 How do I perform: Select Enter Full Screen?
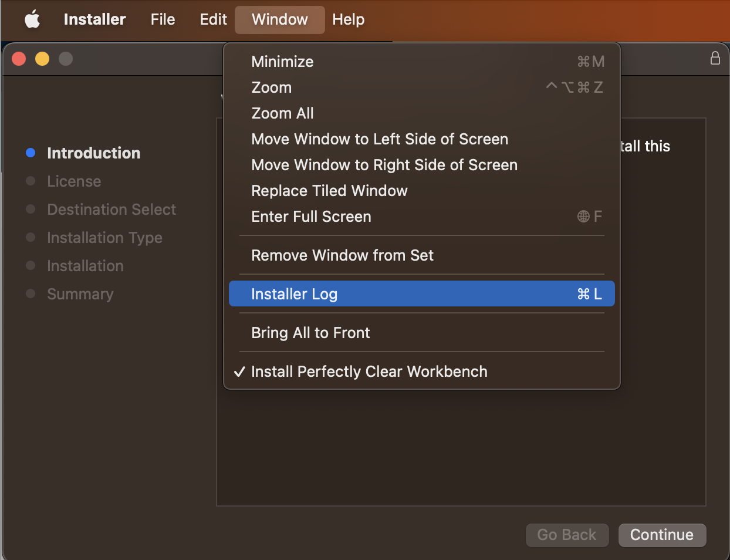[x=311, y=217]
